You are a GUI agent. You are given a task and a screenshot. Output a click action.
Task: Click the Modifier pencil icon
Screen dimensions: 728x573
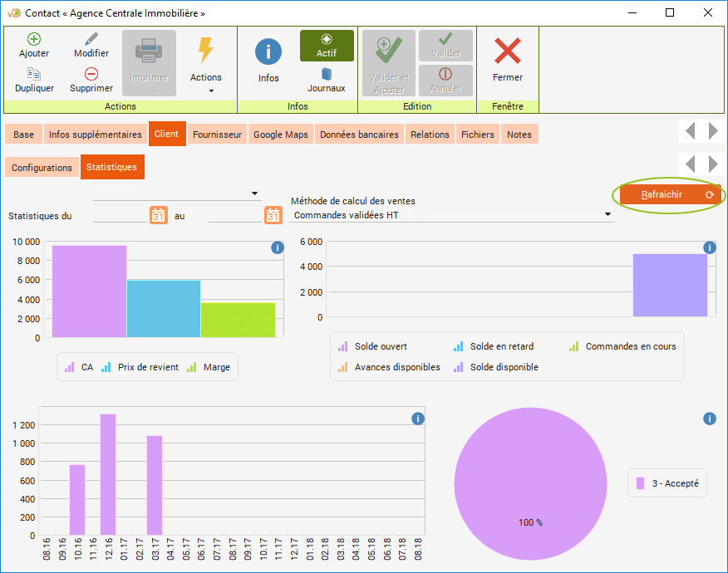tap(91, 39)
